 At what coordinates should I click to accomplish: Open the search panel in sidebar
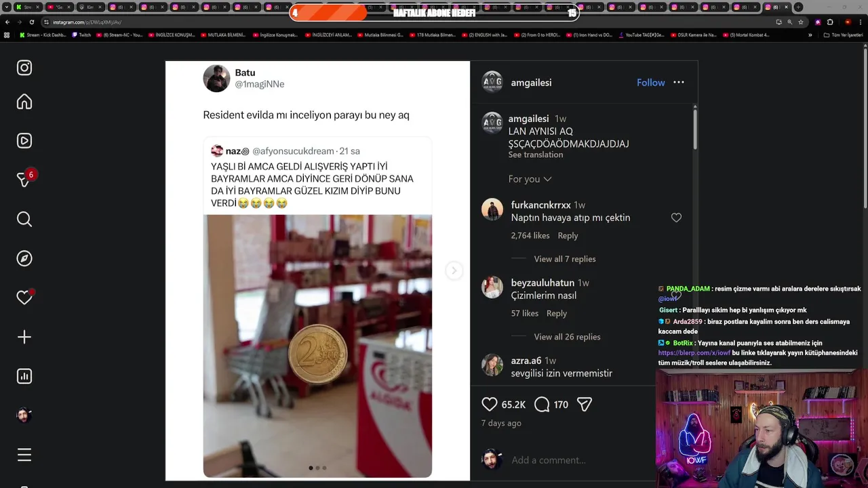click(x=24, y=219)
